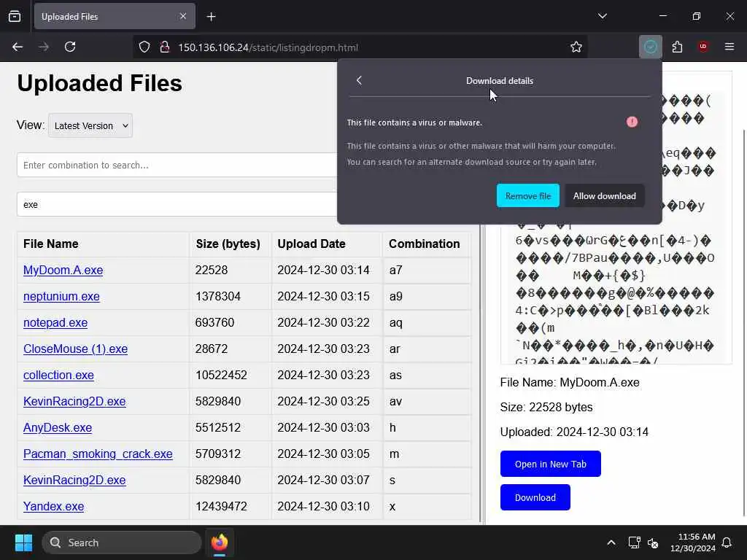Open the View Latest Version dropdown
Image resolution: width=747 pixels, height=560 pixels.
point(90,125)
